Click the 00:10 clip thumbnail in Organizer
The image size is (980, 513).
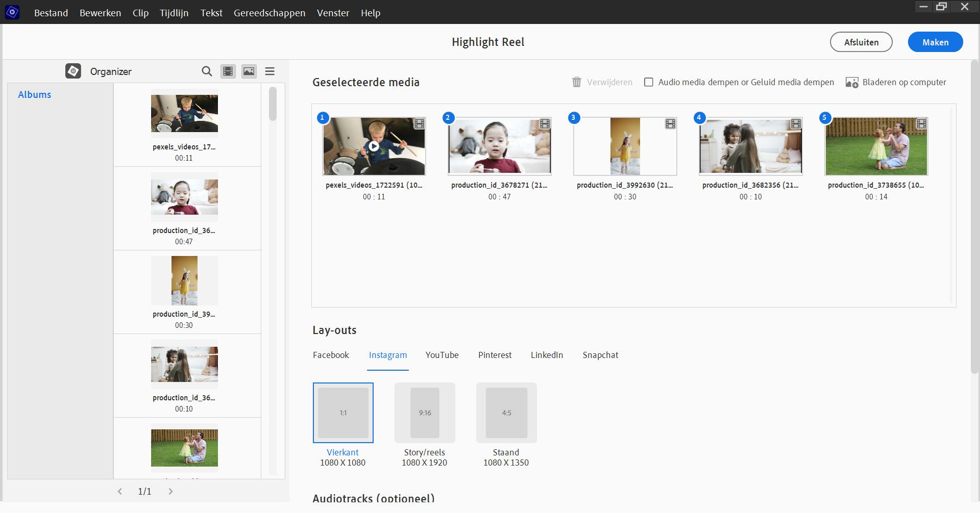click(184, 364)
